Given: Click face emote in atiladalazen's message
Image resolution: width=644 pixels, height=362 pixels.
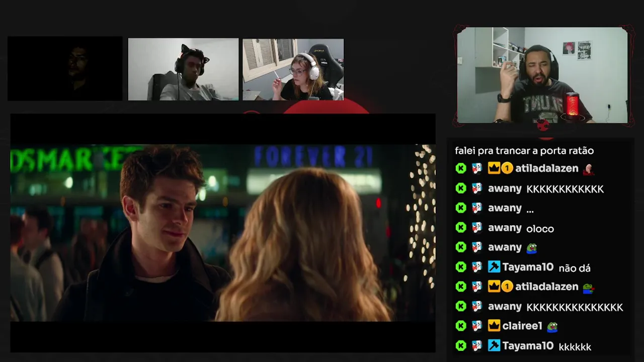Looking at the screenshot, I should pyautogui.click(x=588, y=169).
